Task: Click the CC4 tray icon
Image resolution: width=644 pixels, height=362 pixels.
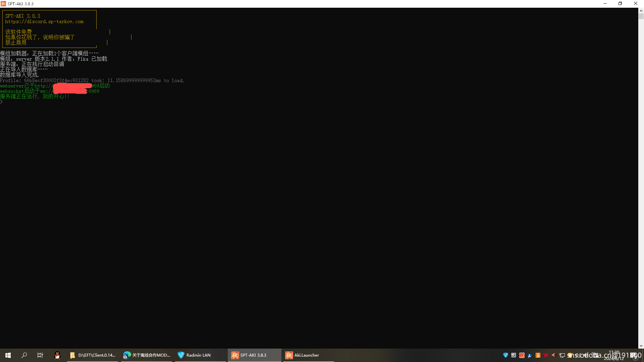Action: click(x=522, y=355)
